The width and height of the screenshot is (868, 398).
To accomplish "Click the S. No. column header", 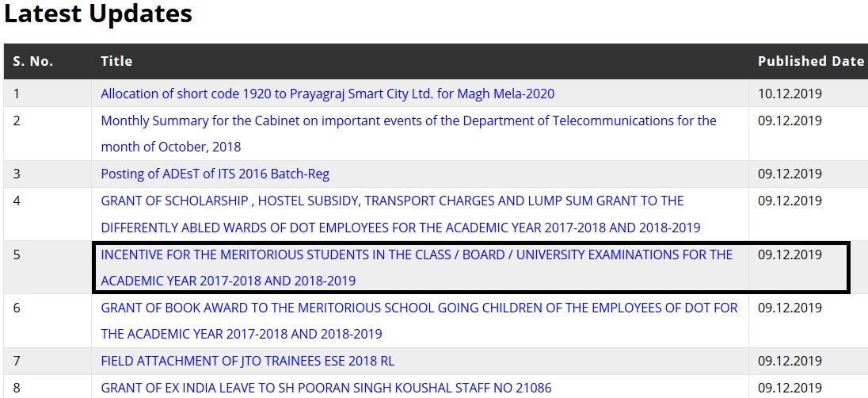I will click(33, 61).
